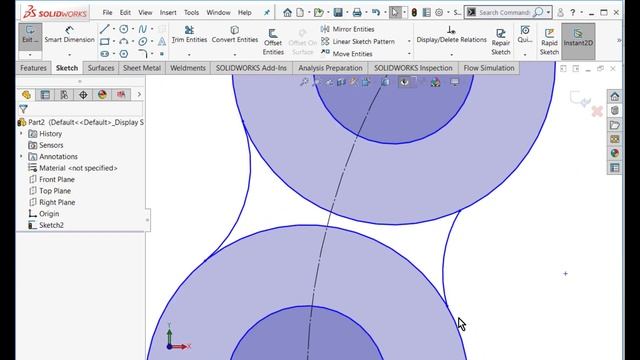
Task: Open the Tools menu
Action: point(191,13)
